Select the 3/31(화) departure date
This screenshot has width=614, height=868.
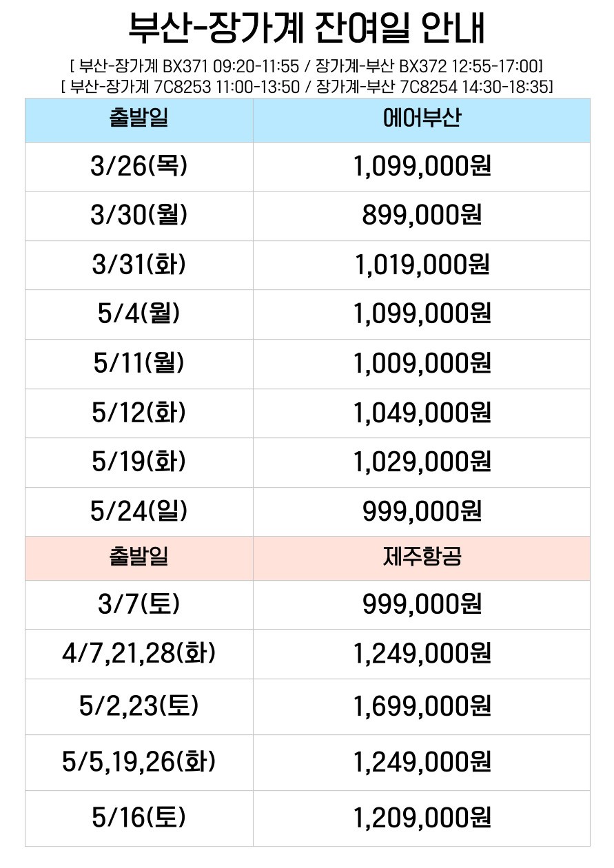click(139, 265)
